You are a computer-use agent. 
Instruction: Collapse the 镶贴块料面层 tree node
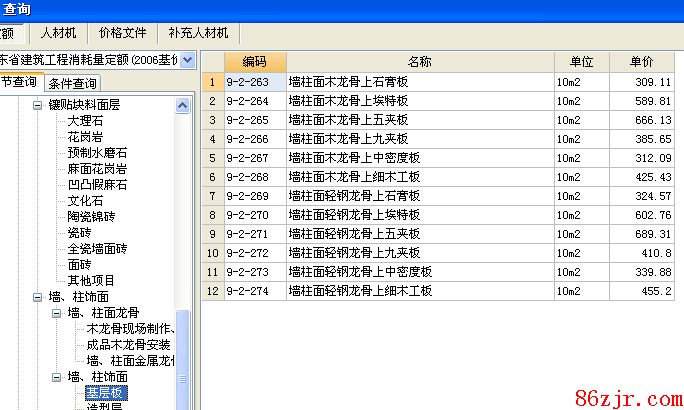pyautogui.click(x=38, y=105)
